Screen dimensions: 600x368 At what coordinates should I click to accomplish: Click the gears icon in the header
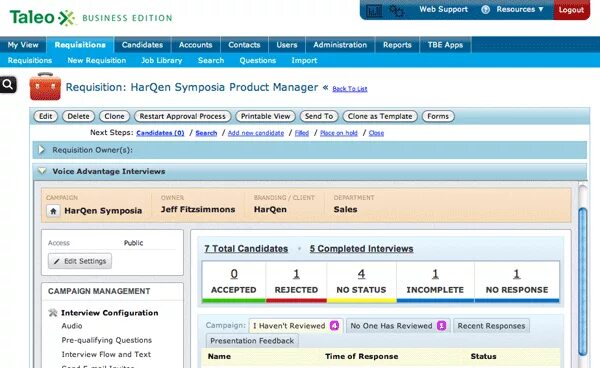click(x=396, y=10)
